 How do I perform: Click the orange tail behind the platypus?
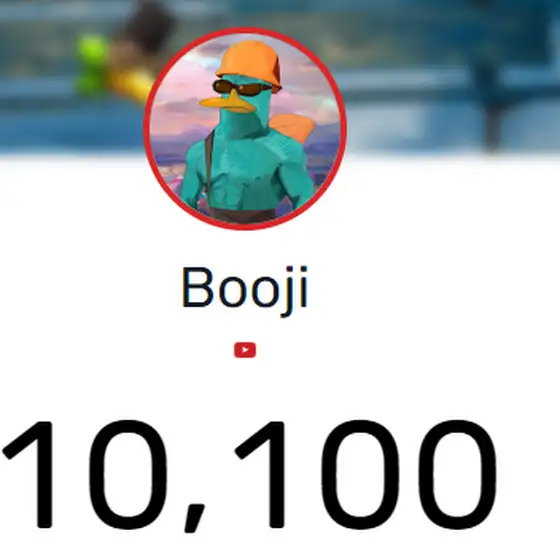tap(293, 127)
